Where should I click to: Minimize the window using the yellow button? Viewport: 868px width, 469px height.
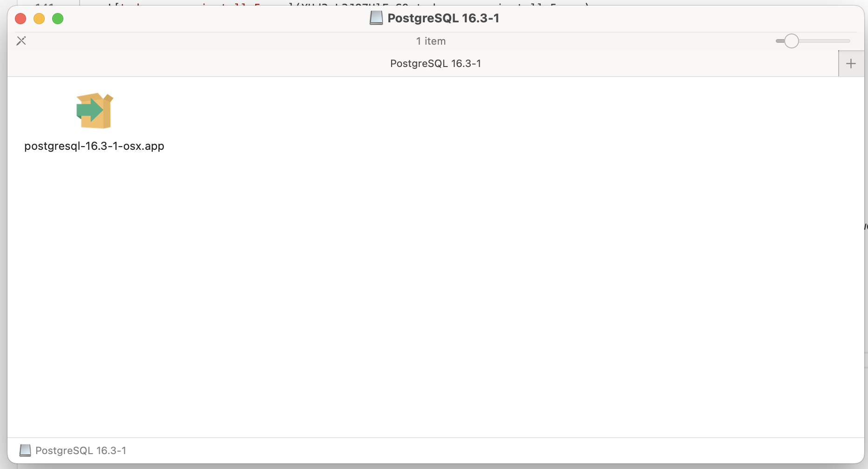coord(39,19)
